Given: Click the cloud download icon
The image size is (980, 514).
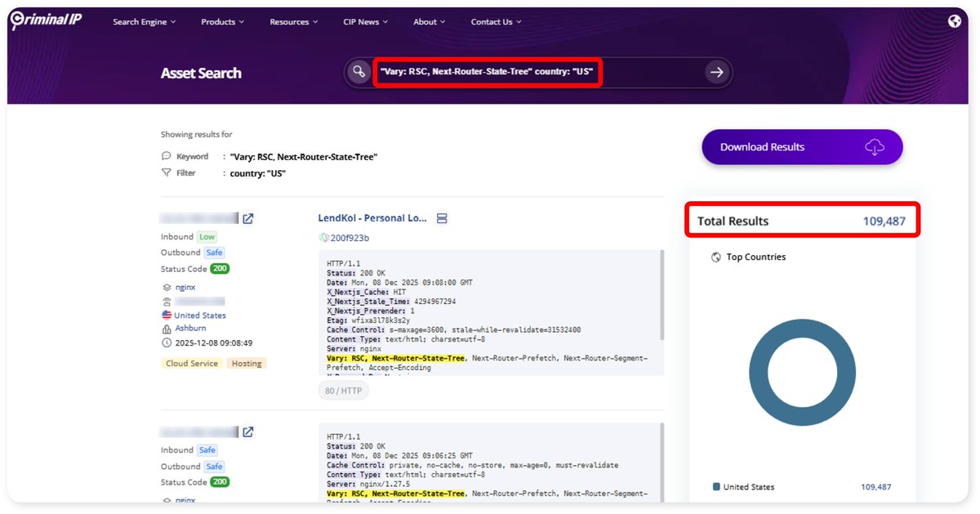Looking at the screenshot, I should pyautogui.click(x=875, y=147).
